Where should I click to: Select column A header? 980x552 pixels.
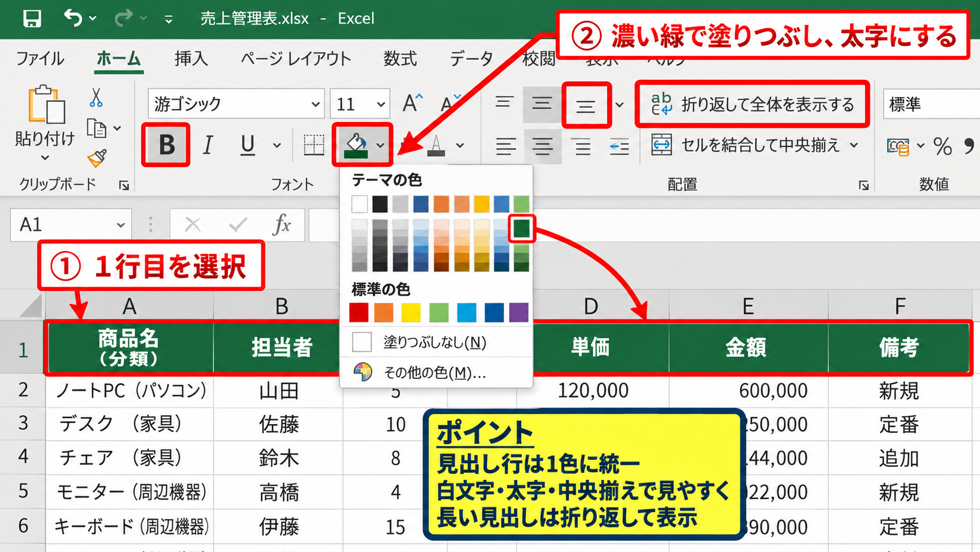(x=130, y=306)
